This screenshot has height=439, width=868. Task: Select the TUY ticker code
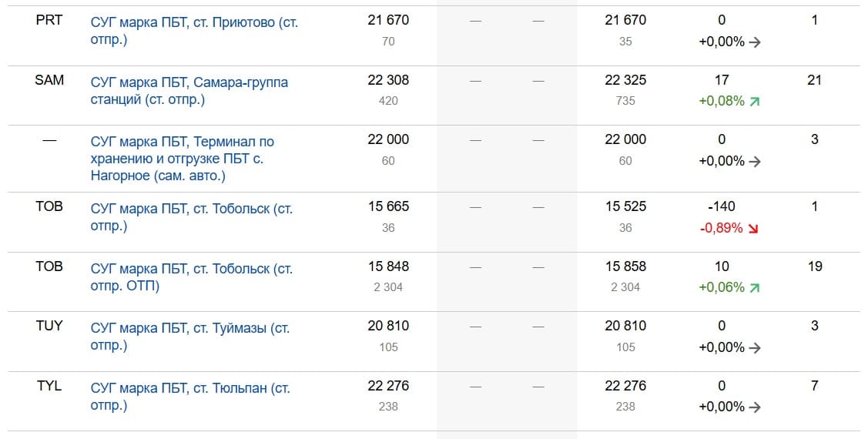point(49,326)
